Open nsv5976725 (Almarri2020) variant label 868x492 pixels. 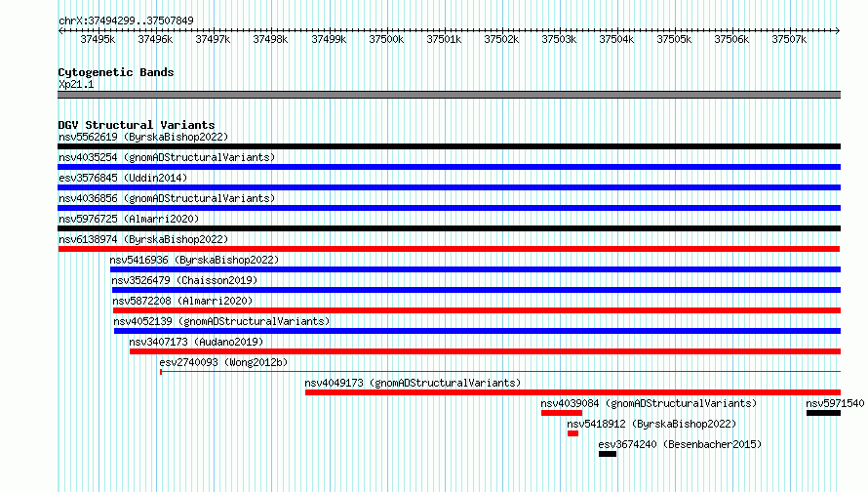click(x=129, y=219)
